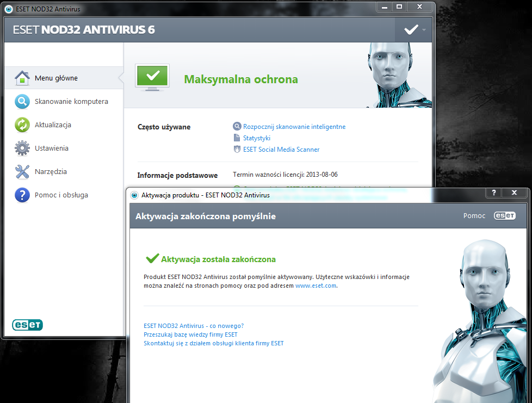The width and height of the screenshot is (532, 403).
Task: Open Menu główne section
Action: point(64,78)
